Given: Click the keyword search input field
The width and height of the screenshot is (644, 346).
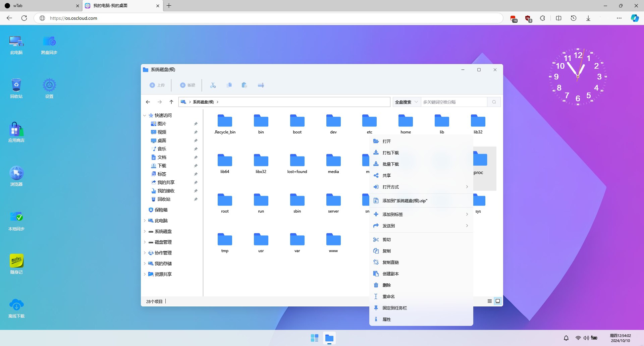Looking at the screenshot, I should 454,102.
